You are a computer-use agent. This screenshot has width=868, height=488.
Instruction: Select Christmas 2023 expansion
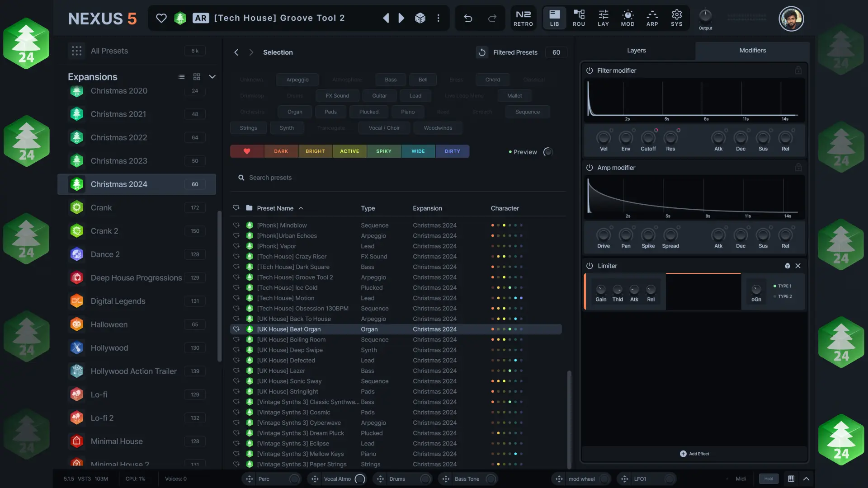137,161
